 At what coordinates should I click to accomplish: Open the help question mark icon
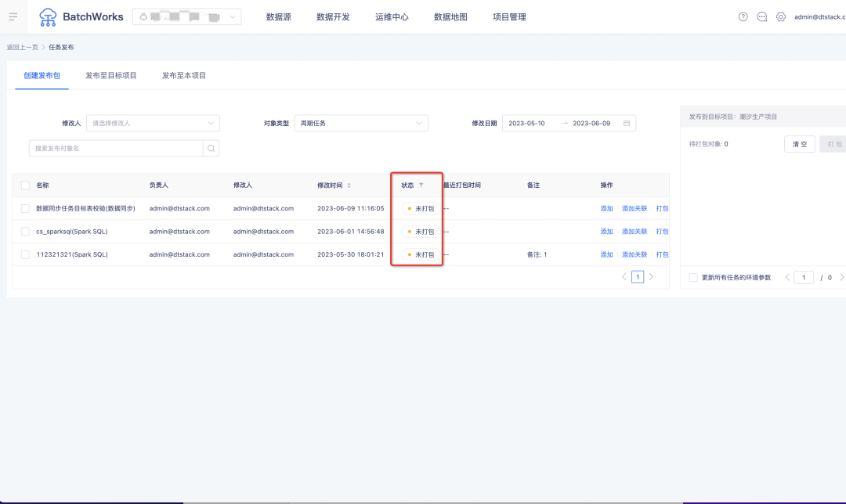(743, 16)
